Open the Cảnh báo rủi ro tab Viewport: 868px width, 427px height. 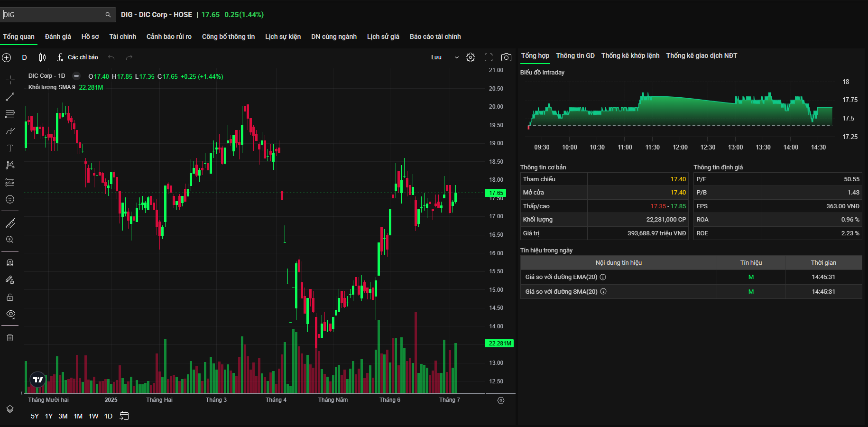click(169, 37)
